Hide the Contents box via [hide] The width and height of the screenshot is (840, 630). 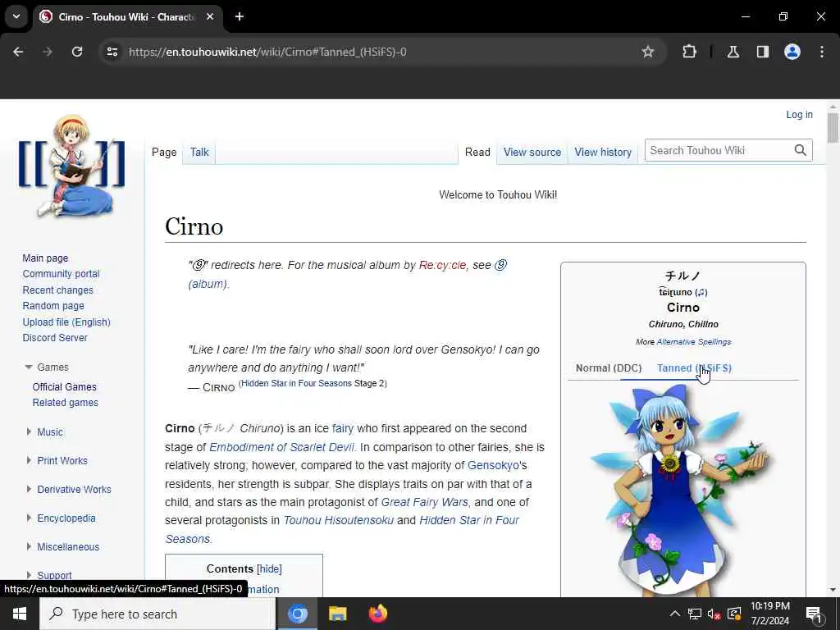tap(269, 569)
